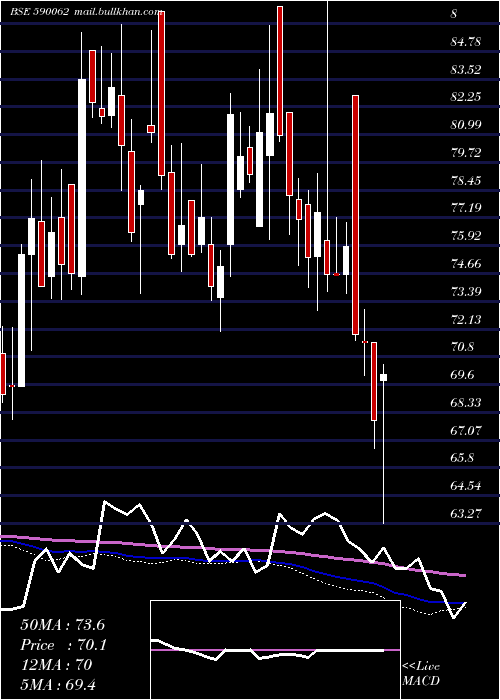Click the 65.8 price label
Screen dimensions: 500x700
click(x=463, y=458)
